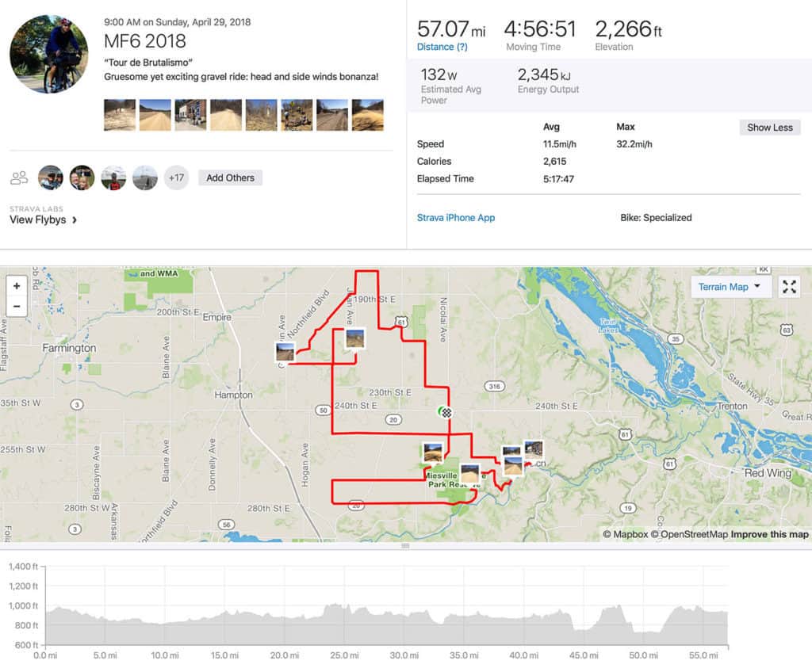
Task: Expand View Flybys chevron
Action: [75, 220]
